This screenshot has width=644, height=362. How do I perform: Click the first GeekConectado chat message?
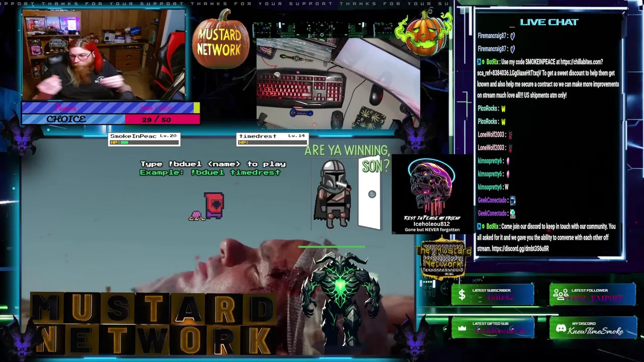pos(497,200)
